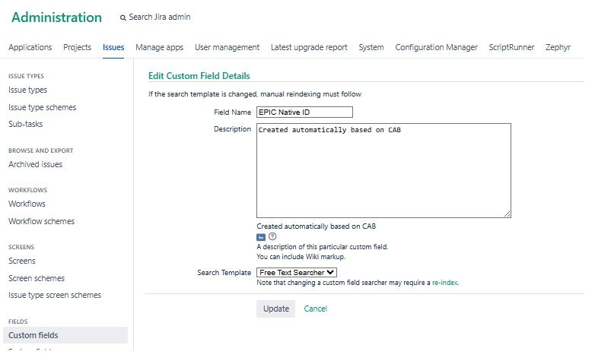Open Archived issues page
611x364 pixels.
(35, 164)
